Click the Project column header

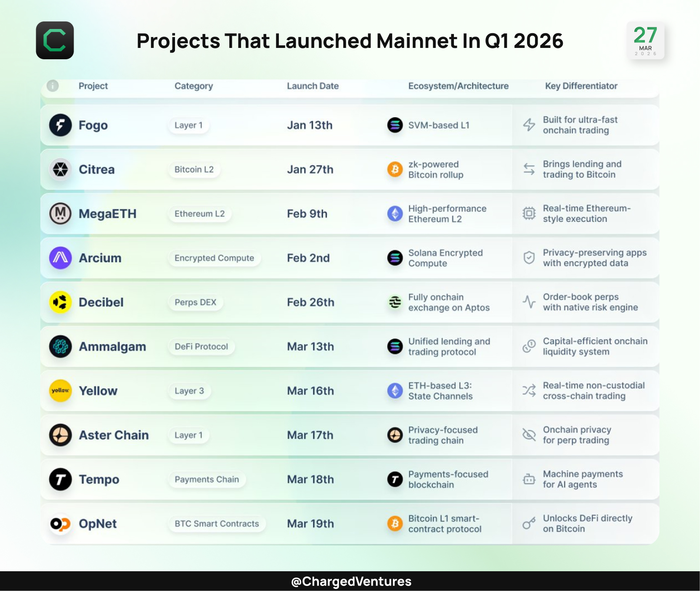[x=93, y=86]
